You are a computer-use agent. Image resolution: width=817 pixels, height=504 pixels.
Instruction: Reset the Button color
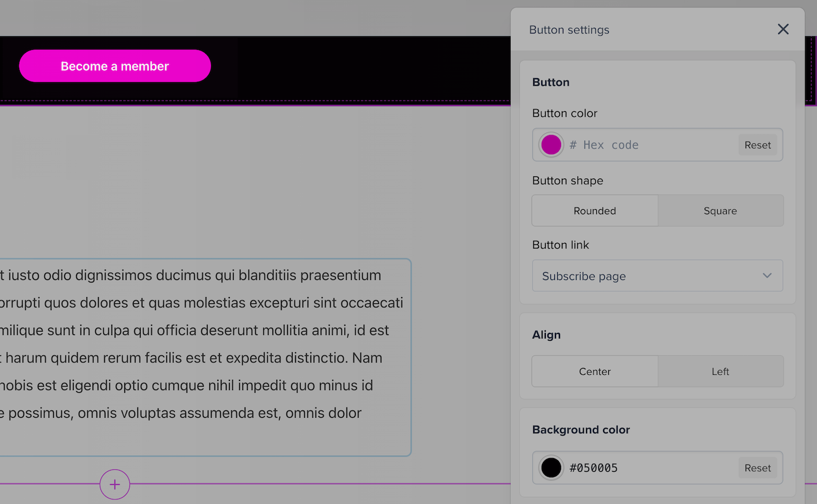757,145
